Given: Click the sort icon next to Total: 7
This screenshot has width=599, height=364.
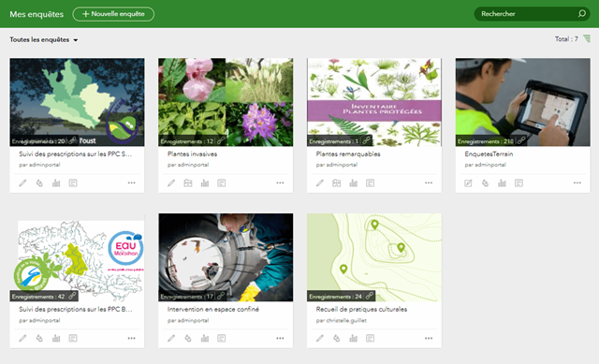Looking at the screenshot, I should click(587, 38).
